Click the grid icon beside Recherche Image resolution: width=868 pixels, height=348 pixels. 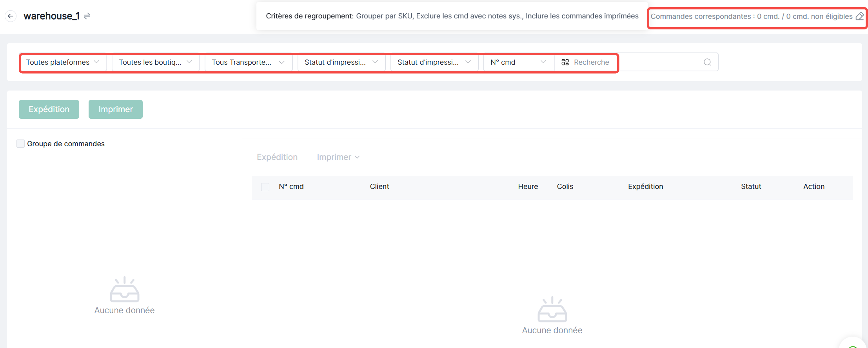[565, 62]
